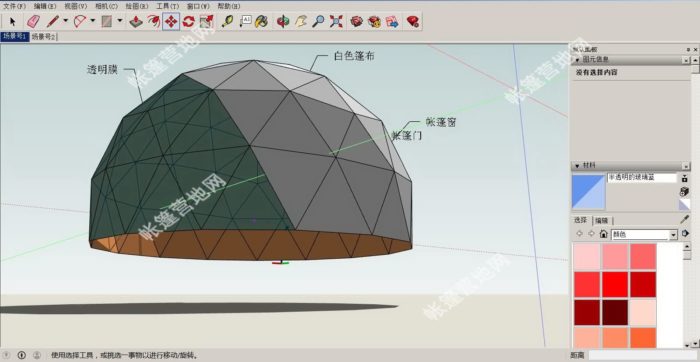700x362 pixels.
Task: Open the 编辑(E) menu
Action: tap(45, 6)
